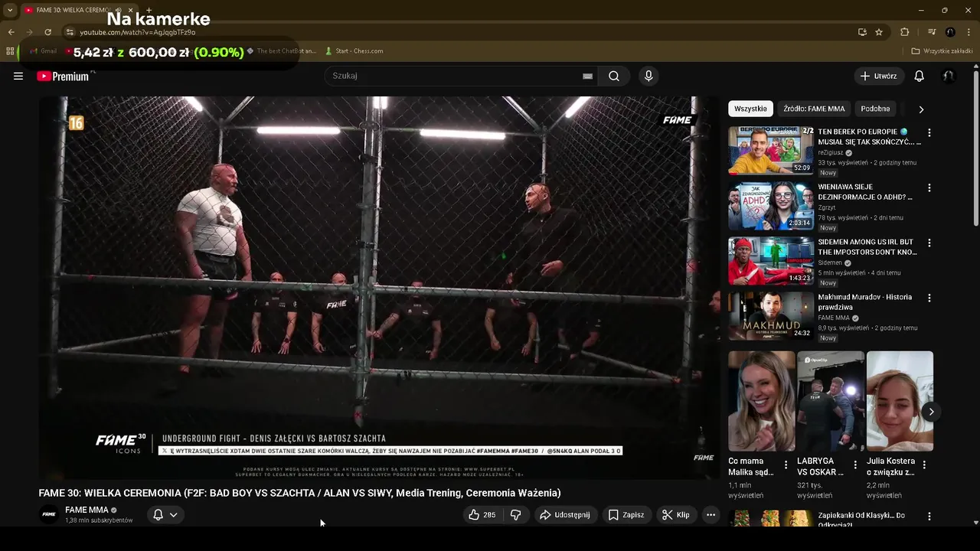Open the media control icon in browser toolbar

932,32
